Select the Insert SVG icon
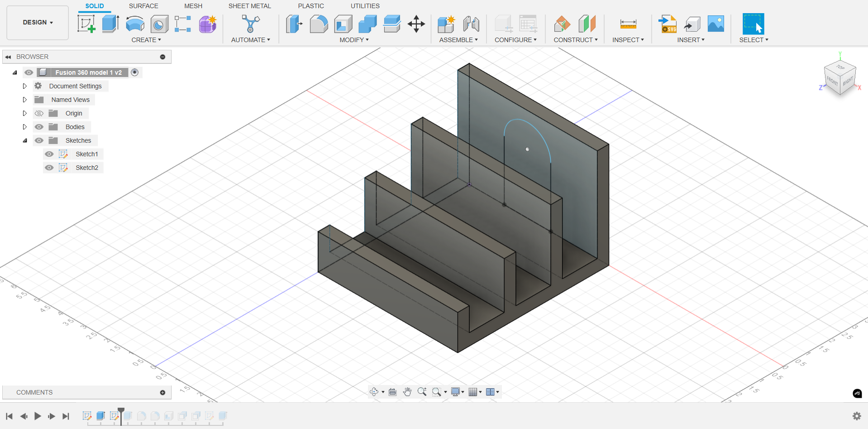The width and height of the screenshot is (868, 429). 668,24
